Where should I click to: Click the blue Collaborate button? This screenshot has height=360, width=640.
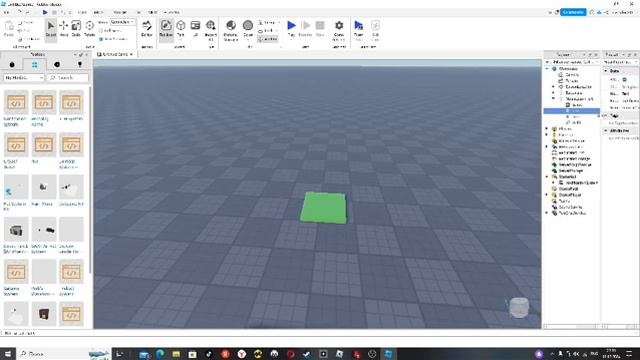[573, 12]
